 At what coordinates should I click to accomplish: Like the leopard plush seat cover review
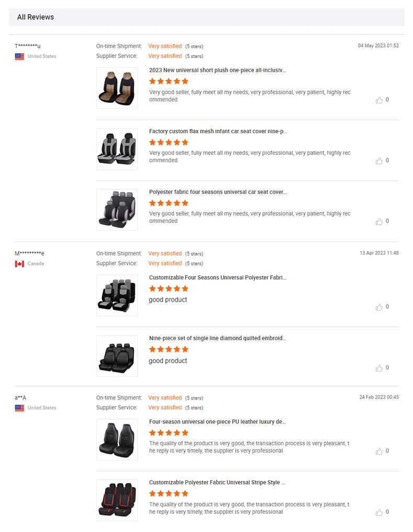click(x=379, y=100)
